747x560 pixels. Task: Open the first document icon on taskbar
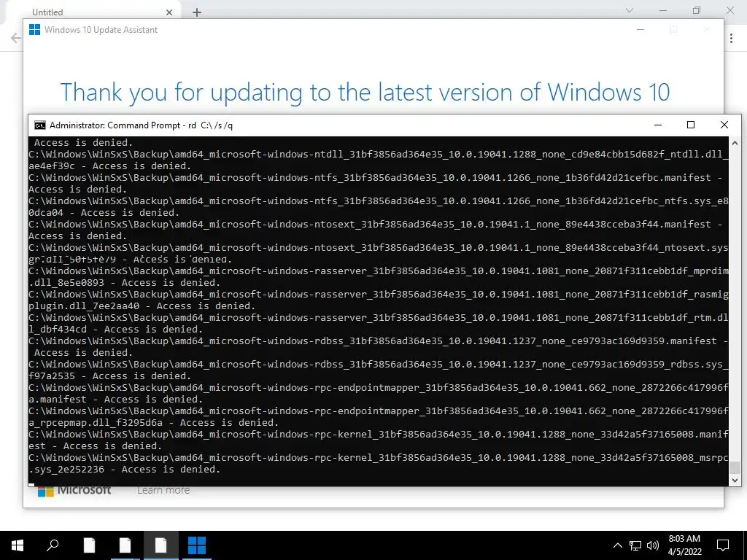point(89,545)
